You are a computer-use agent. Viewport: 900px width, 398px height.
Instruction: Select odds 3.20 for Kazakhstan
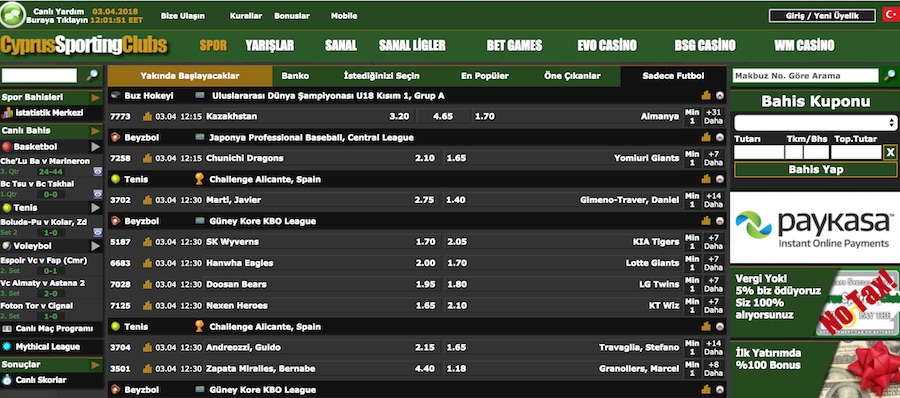(399, 116)
